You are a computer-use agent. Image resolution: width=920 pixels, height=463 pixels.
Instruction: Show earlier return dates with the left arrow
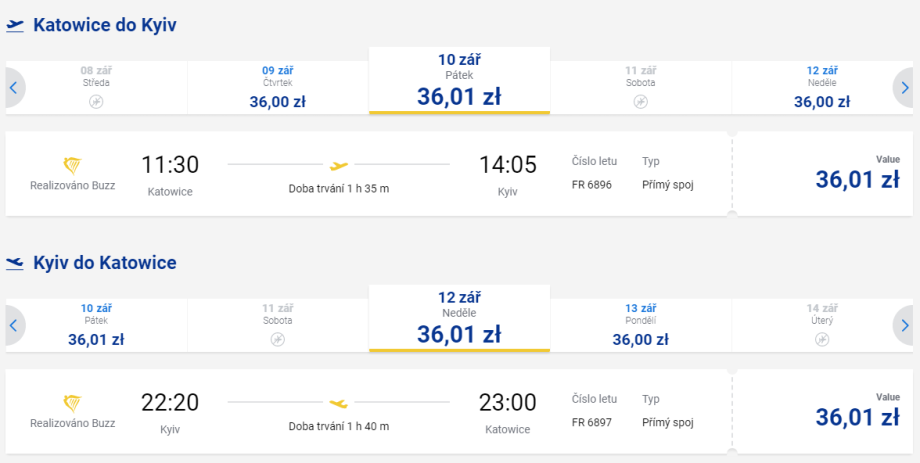[x=14, y=325]
